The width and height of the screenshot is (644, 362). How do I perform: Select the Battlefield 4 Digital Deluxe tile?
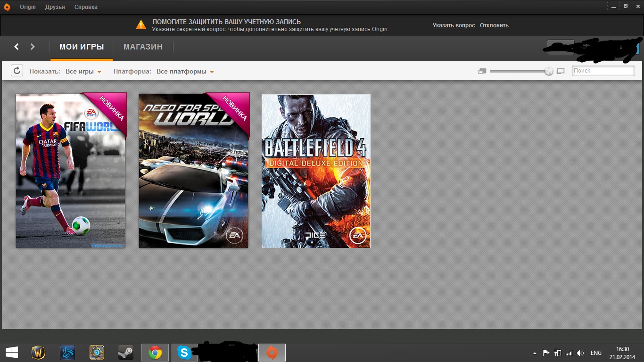[x=316, y=171]
